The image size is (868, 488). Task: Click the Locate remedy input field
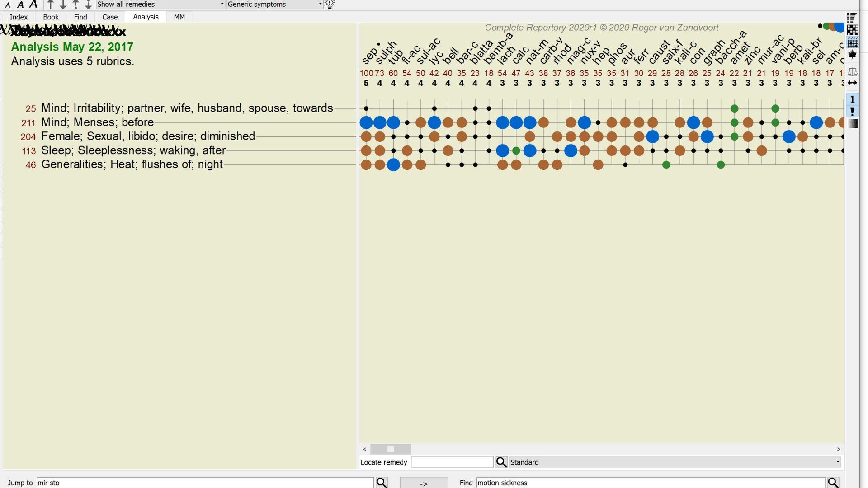point(452,462)
